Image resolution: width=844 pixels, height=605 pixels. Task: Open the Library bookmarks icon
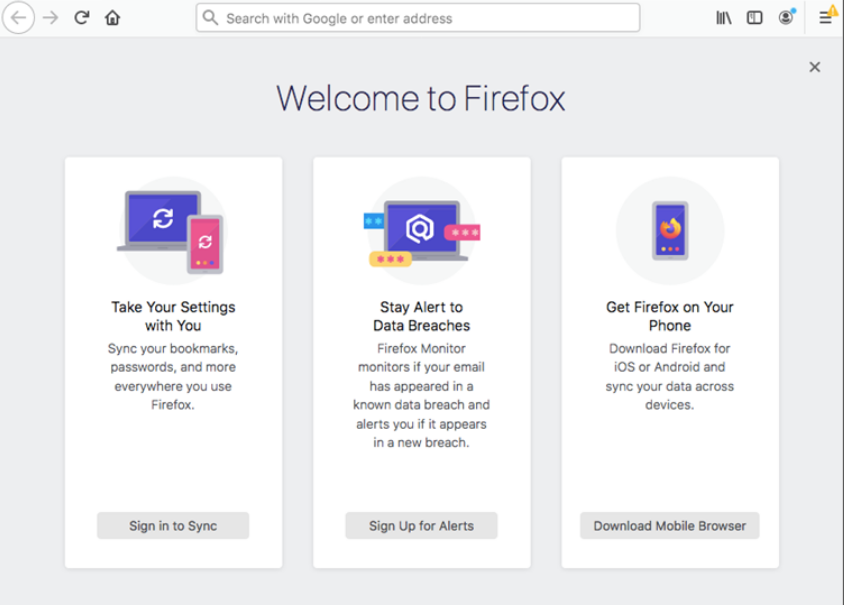tap(723, 18)
